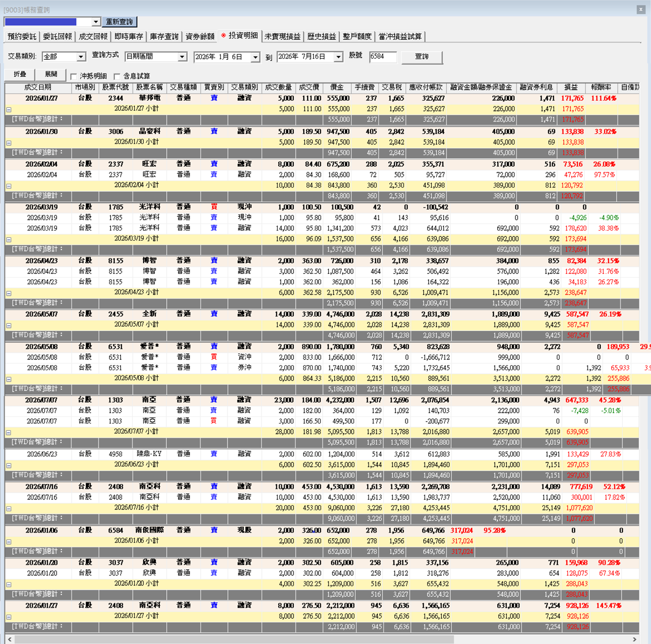Collapse the 2026/01/06 小計 group
This screenshot has width=651, height=644.
tap(9, 542)
